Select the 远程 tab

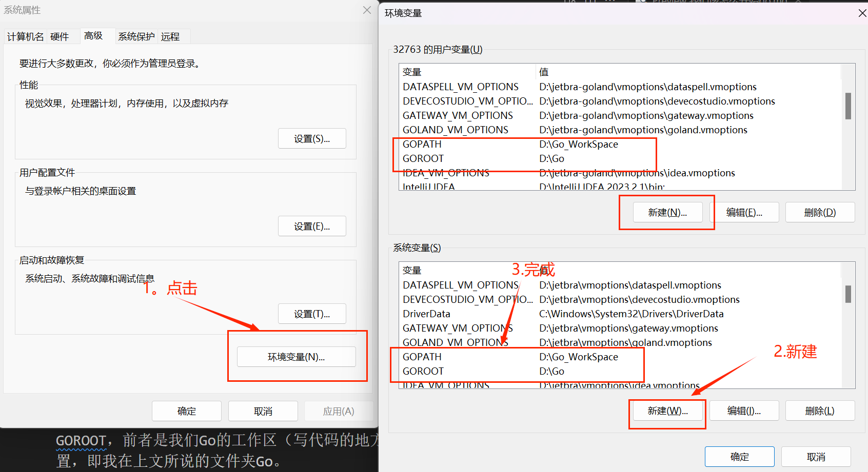click(170, 36)
